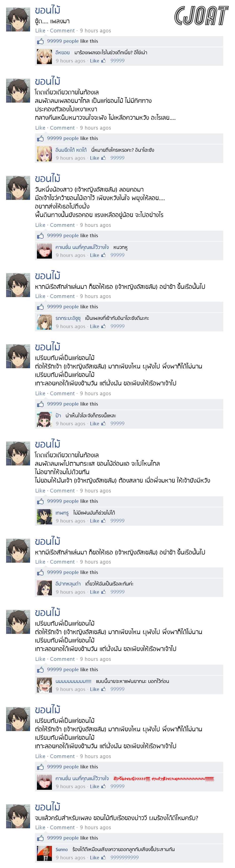Image resolution: width=235 pixels, height=868 pixels.
Task: Click the thumbs-up icon in ป้า's comment
Action: click(103, 424)
